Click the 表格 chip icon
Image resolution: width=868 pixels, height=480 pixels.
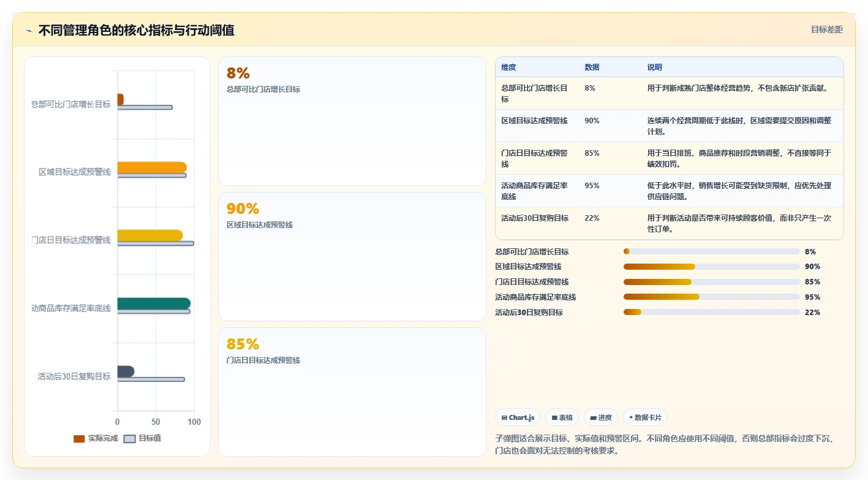coord(554,417)
